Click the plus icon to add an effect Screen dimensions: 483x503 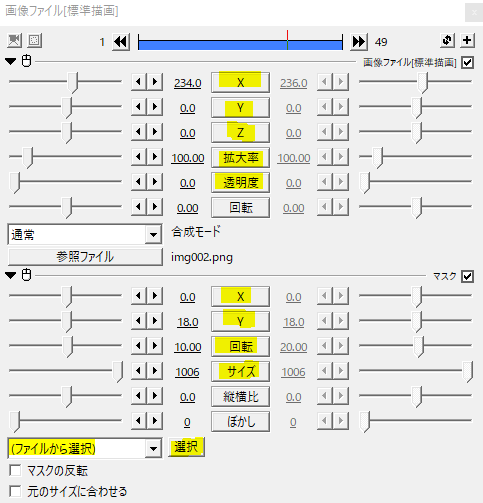point(467,40)
